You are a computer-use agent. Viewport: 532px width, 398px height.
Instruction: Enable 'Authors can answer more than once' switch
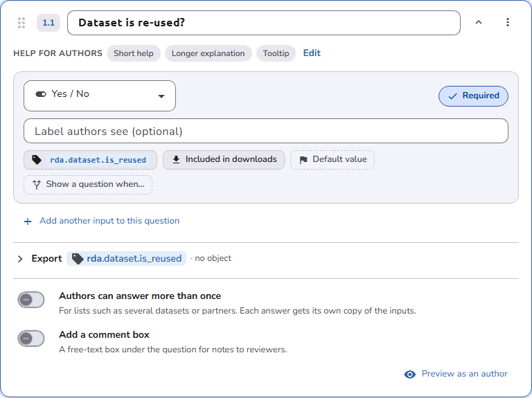tap(31, 300)
